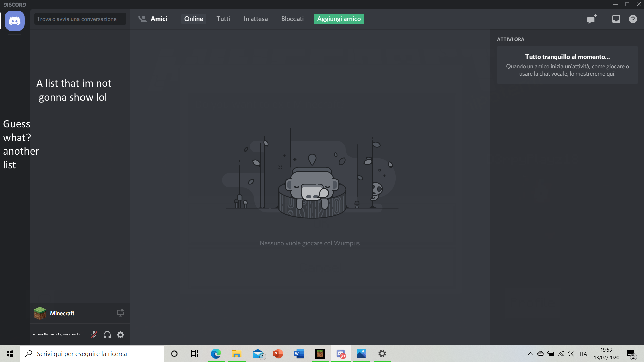Switch to the Online tab
The image size is (644, 362).
(194, 19)
